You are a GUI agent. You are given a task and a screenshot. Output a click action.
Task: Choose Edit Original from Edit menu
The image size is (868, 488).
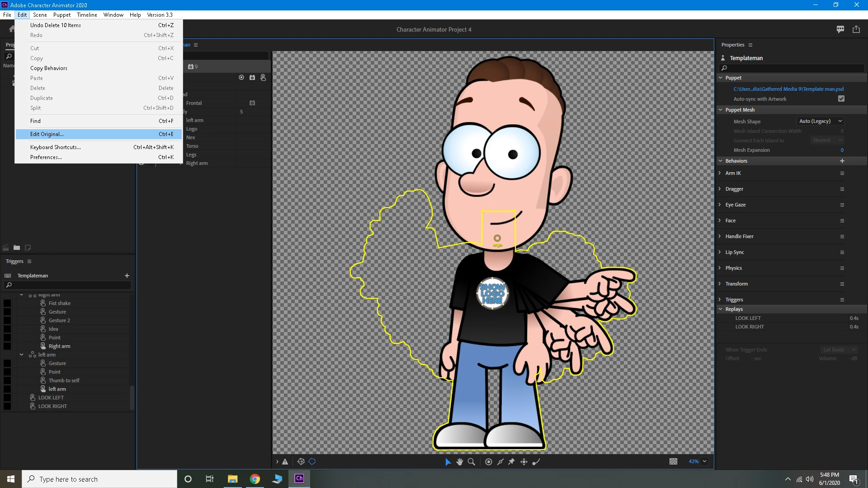coord(47,134)
